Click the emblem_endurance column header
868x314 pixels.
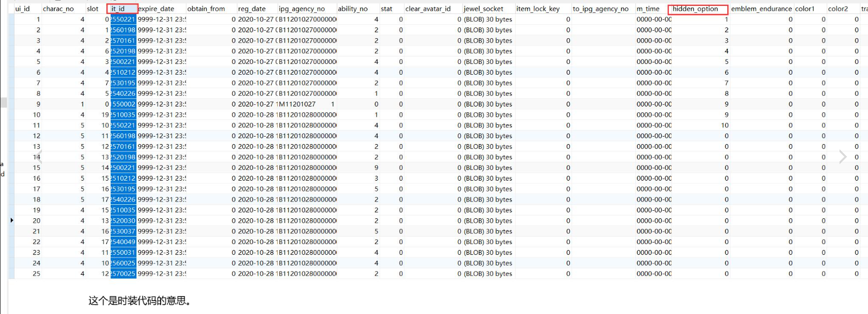(x=761, y=9)
